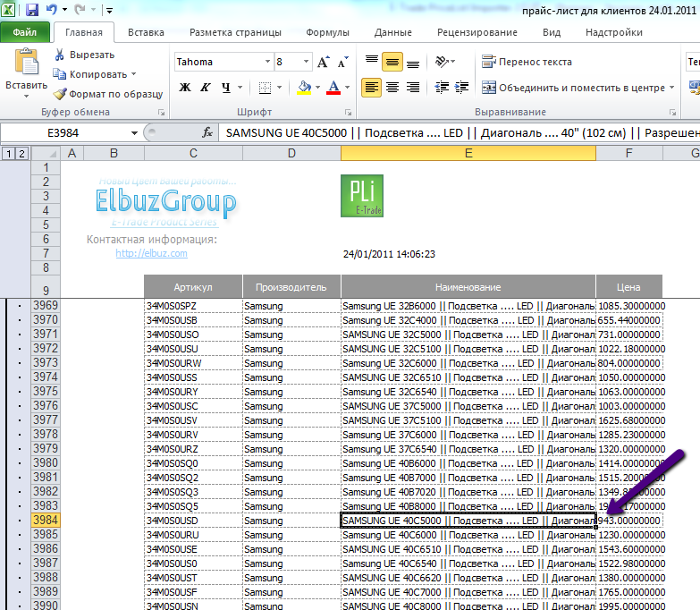Toggle italic (К) formatting
The image size is (700, 610).
point(206,88)
